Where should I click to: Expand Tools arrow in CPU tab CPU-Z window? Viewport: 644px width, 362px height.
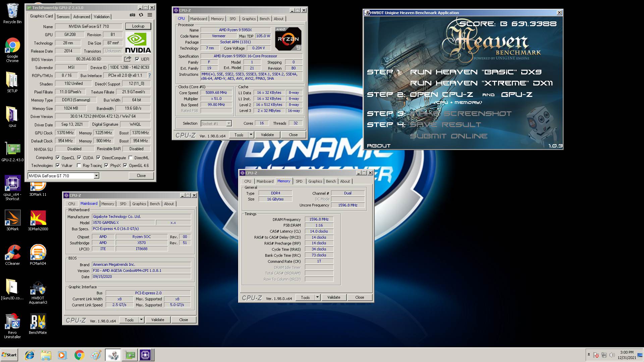tap(251, 135)
